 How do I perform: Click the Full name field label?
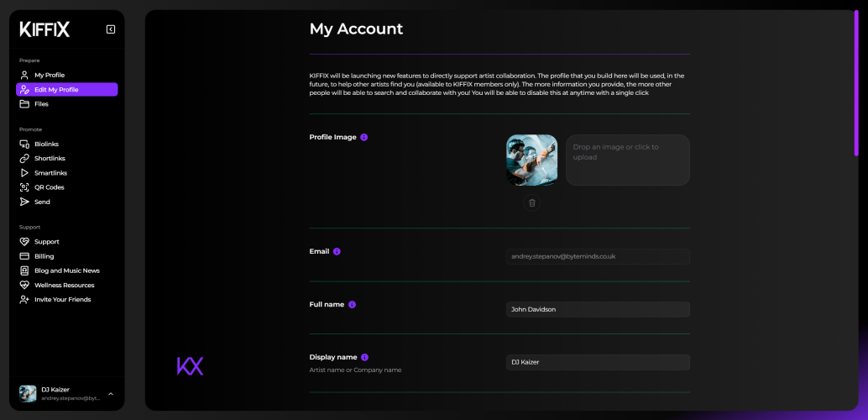[327, 305]
